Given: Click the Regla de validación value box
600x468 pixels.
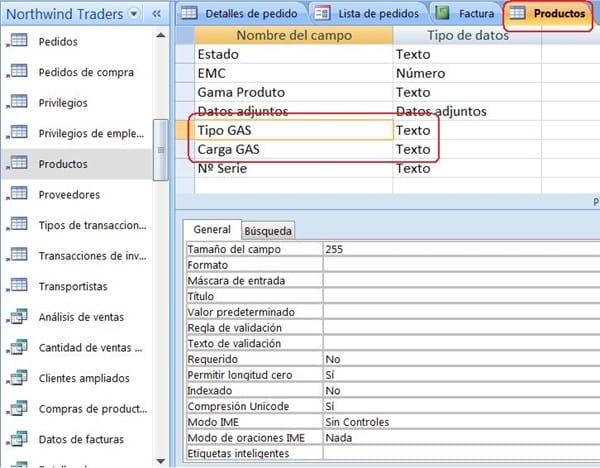Looking at the screenshot, I should pyautogui.click(x=461, y=328).
